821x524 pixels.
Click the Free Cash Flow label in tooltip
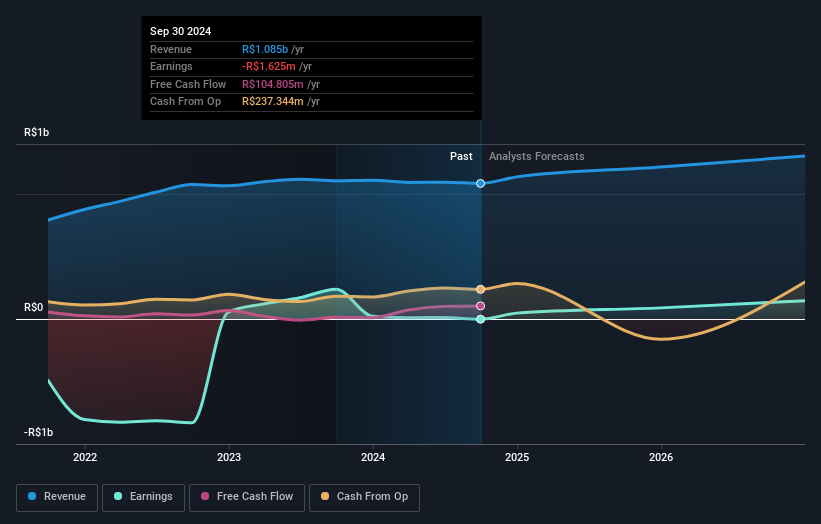coord(188,84)
